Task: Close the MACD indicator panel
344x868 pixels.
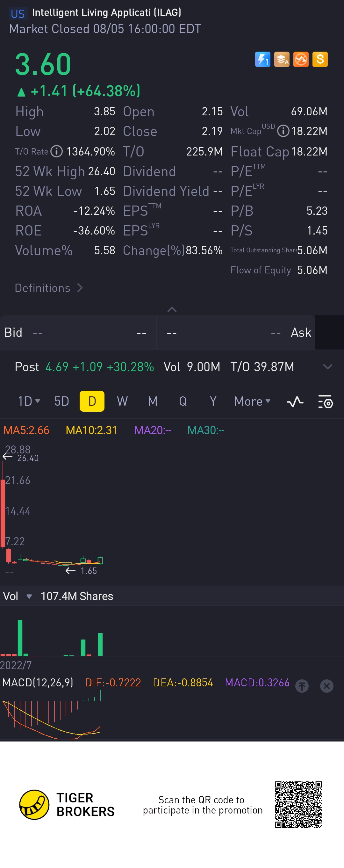Action: 326,686
